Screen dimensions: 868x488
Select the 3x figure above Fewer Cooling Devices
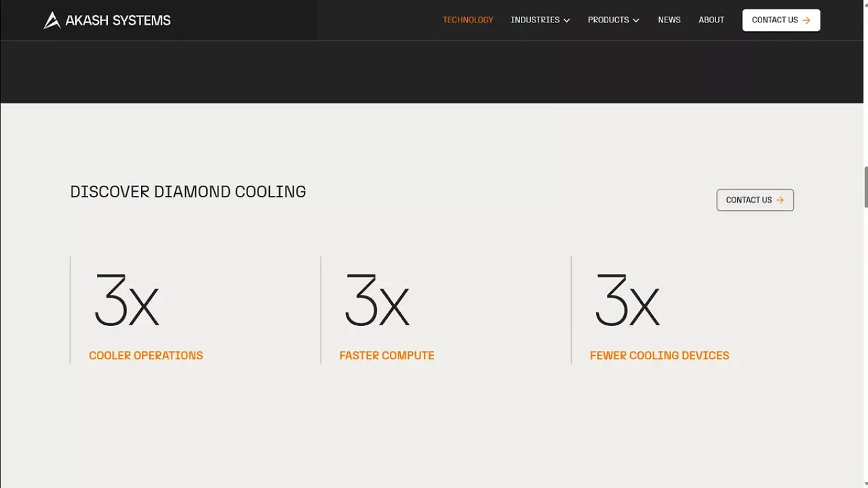point(627,300)
